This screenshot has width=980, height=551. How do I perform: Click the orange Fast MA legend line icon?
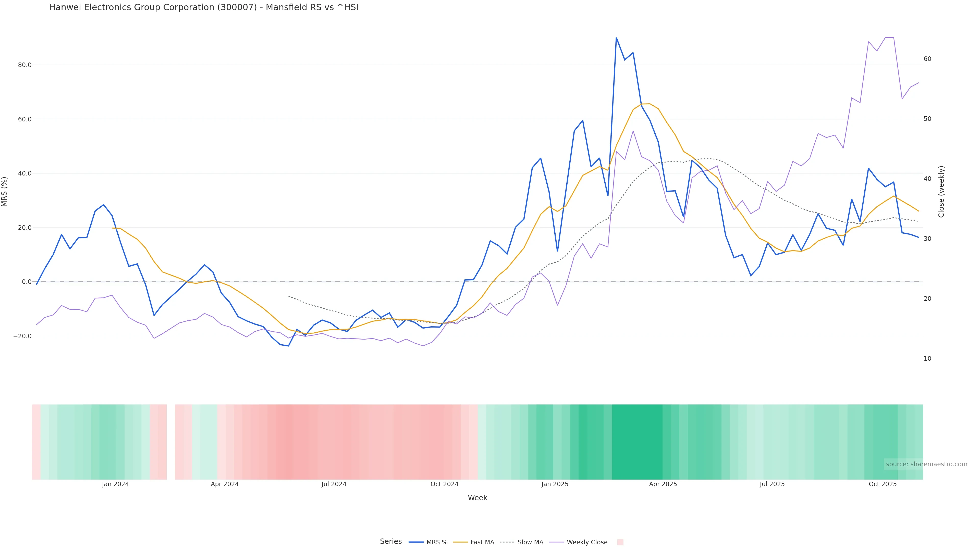tap(460, 542)
